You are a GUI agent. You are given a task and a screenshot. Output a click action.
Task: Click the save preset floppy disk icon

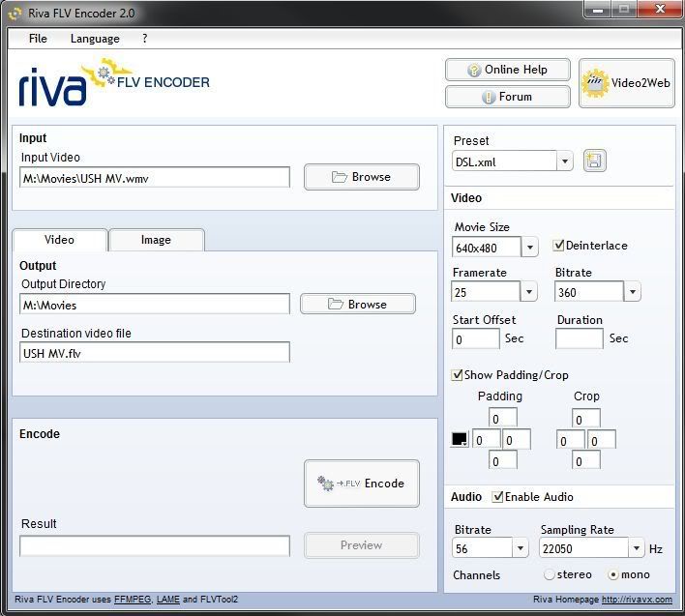coord(595,161)
